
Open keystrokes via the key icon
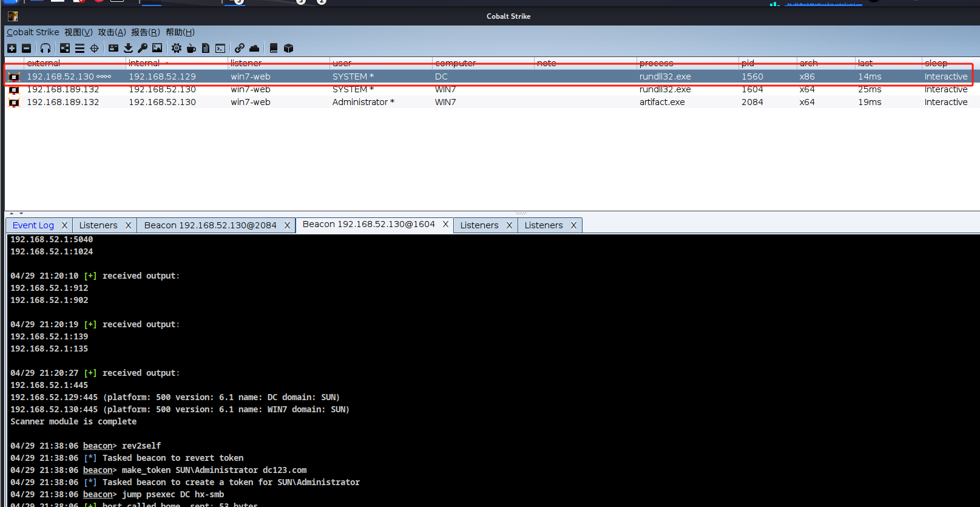tap(143, 48)
